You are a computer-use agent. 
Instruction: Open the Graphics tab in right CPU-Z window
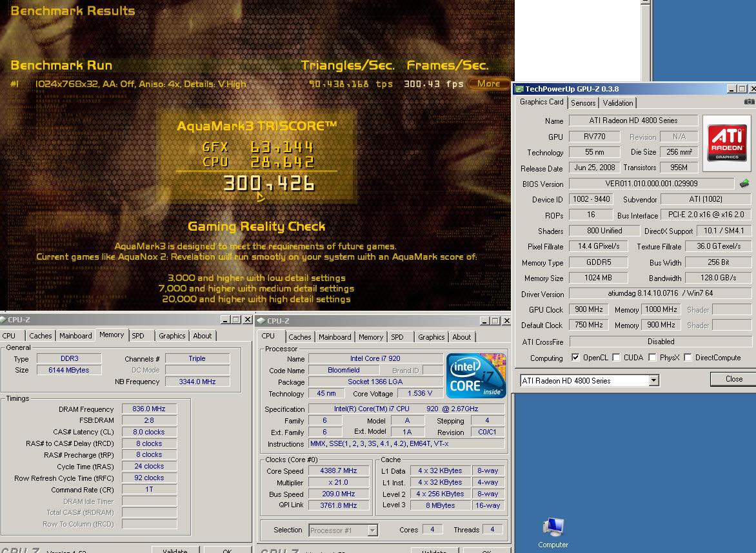tap(432, 337)
